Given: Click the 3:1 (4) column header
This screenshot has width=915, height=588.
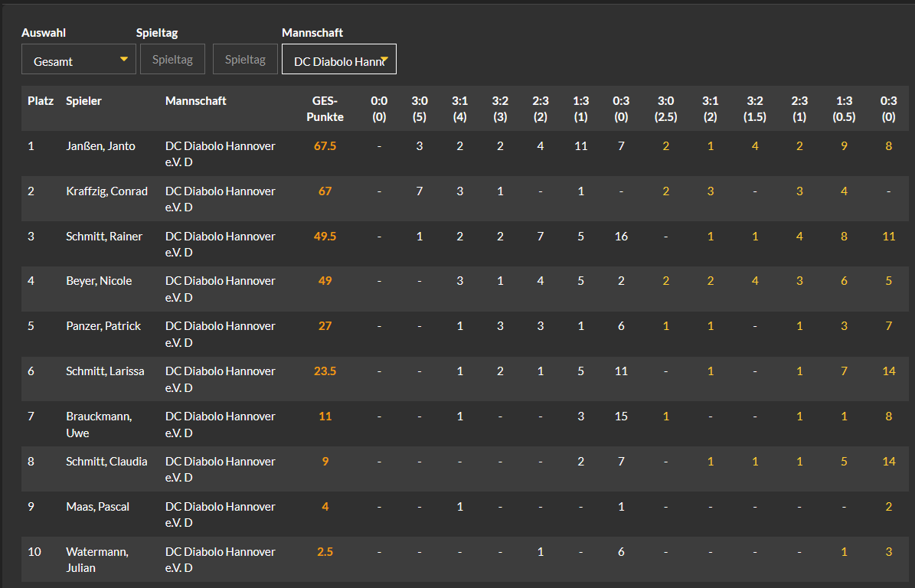Looking at the screenshot, I should point(460,109).
